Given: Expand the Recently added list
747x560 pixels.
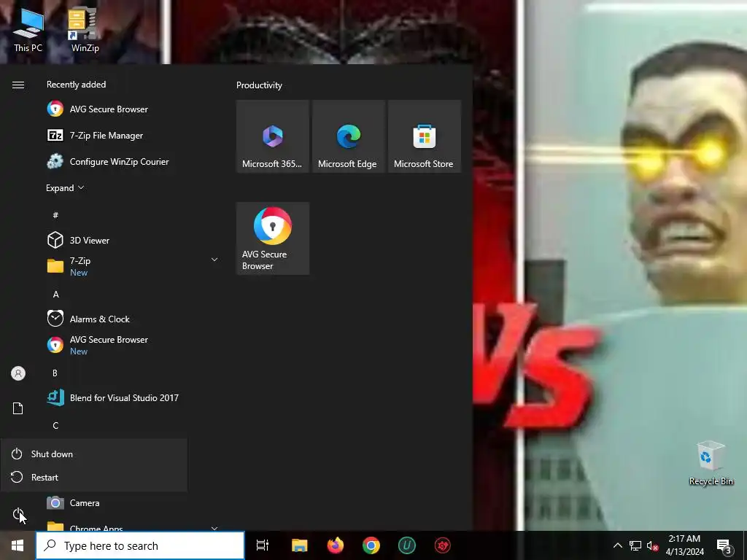Looking at the screenshot, I should point(65,187).
